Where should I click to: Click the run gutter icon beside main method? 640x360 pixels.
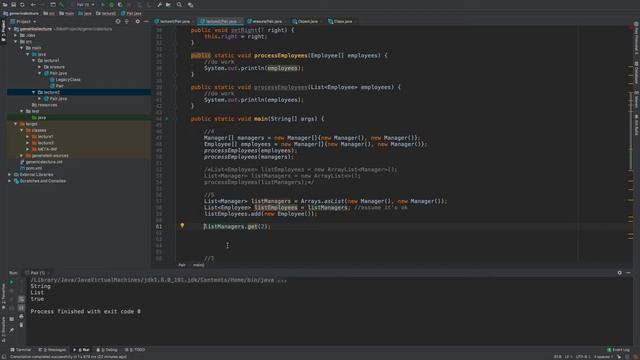click(167, 119)
